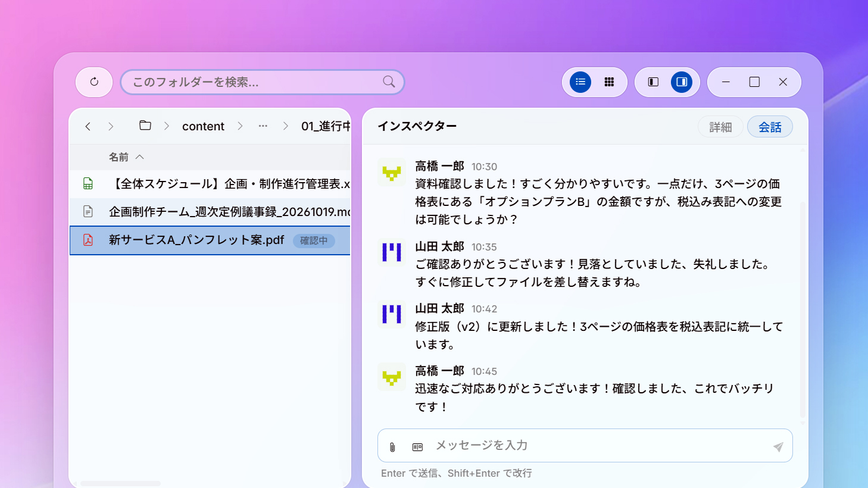
Task: Click the PDF file icon
Action: pyautogui.click(x=88, y=240)
